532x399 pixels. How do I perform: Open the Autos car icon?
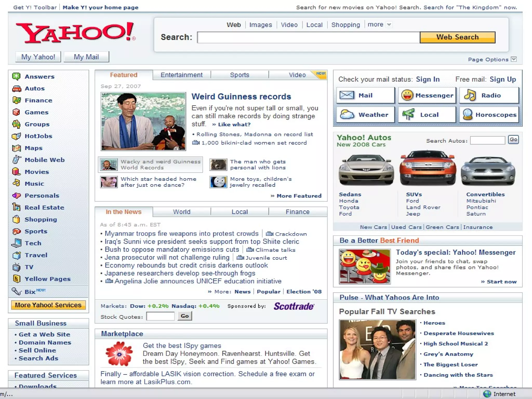[17, 89]
